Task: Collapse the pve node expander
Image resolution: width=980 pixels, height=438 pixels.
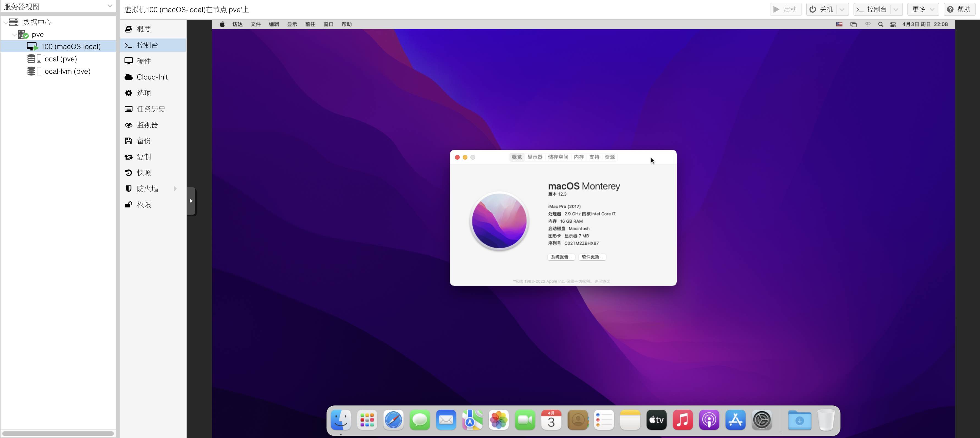Action: 14,35
